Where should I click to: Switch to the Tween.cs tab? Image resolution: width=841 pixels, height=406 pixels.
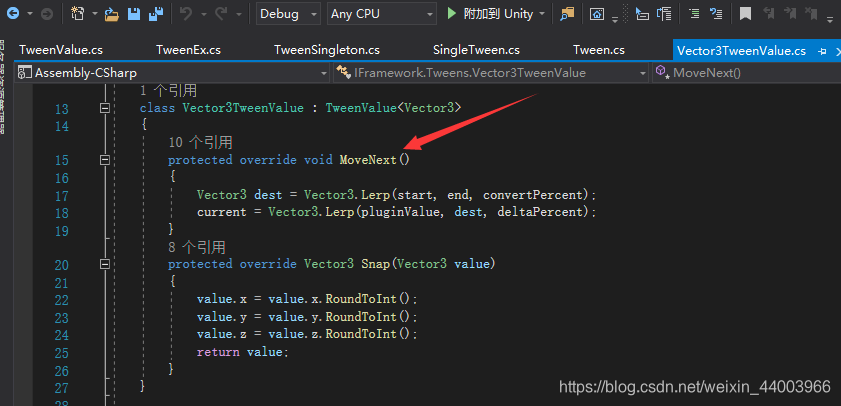click(x=599, y=50)
